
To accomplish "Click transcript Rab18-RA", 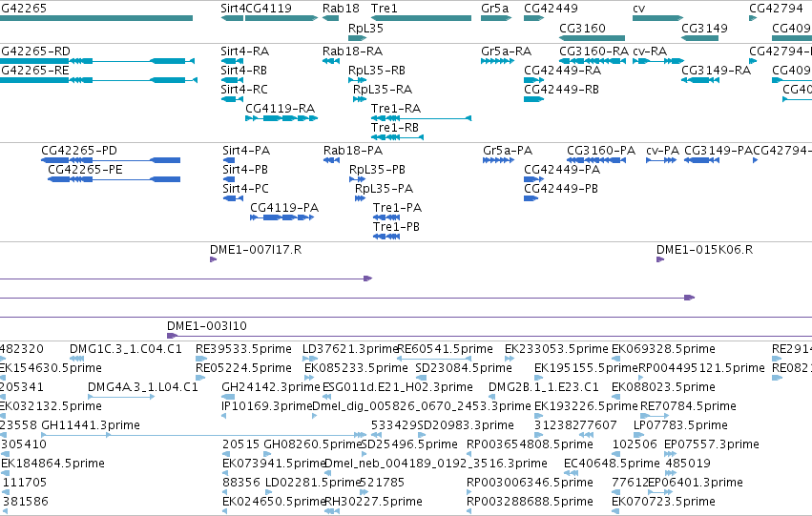I will click(331, 61).
